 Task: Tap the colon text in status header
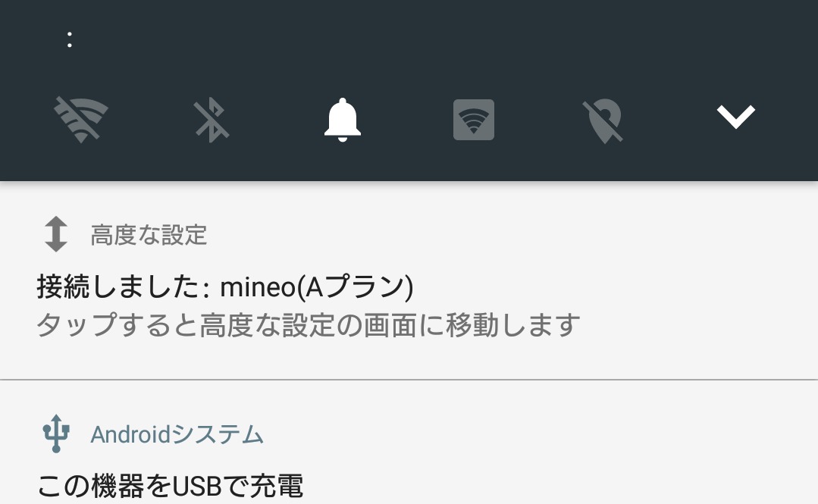click(70, 39)
